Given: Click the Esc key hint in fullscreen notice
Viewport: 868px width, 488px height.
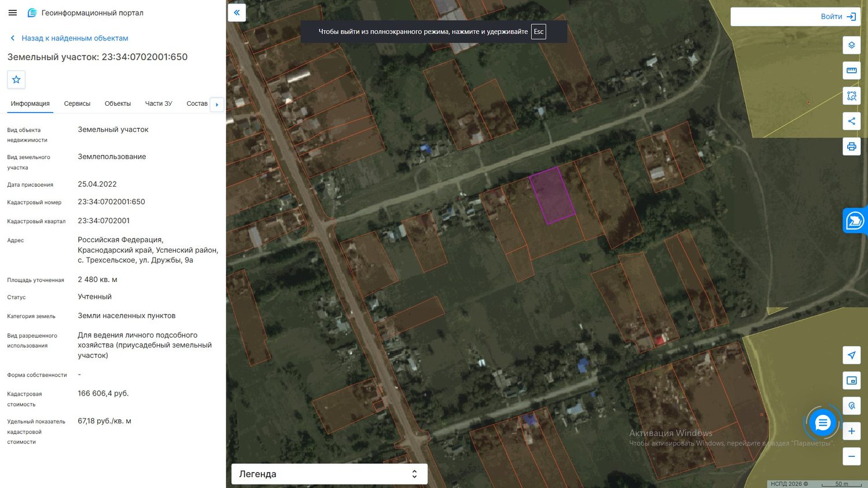Looking at the screenshot, I should click(539, 32).
